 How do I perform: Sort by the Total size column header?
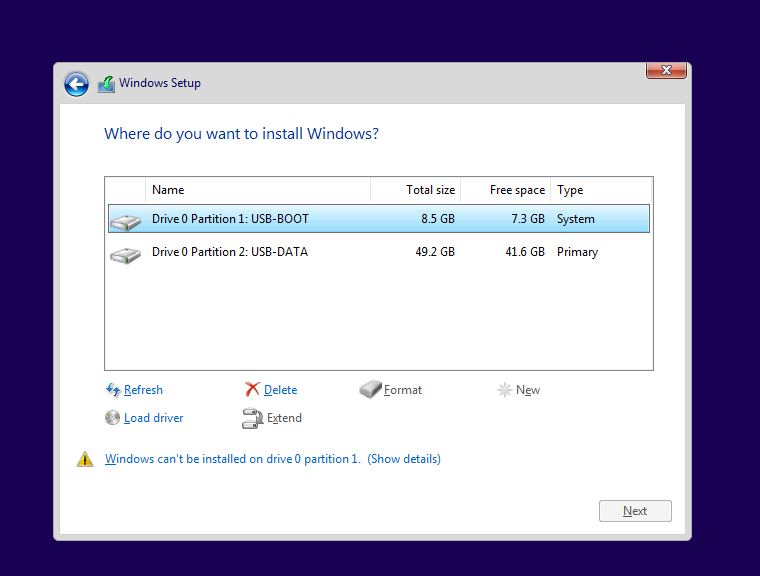[x=415, y=190]
